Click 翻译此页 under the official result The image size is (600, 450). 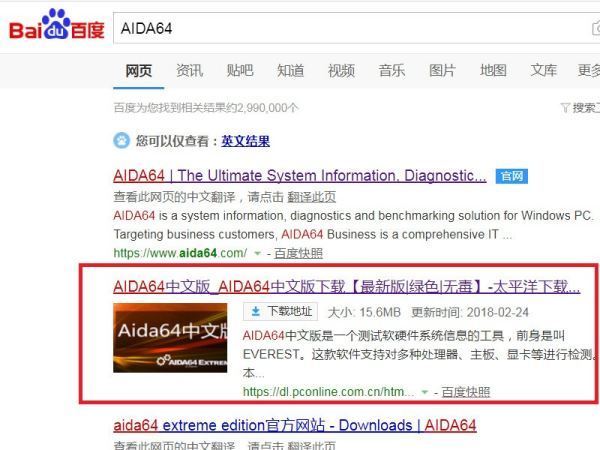pyautogui.click(x=311, y=197)
